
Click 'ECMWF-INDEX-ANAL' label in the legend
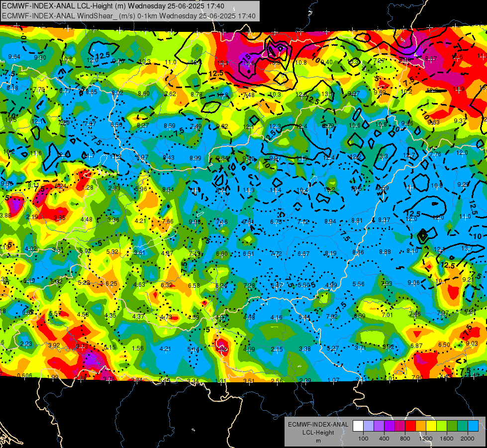click(318, 425)
